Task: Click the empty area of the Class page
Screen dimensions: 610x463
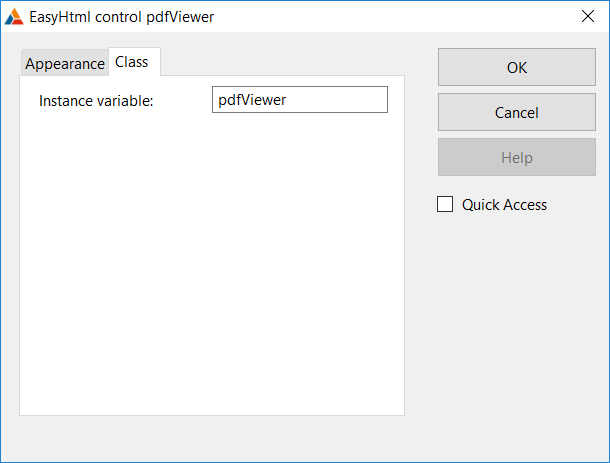Action: [212, 265]
